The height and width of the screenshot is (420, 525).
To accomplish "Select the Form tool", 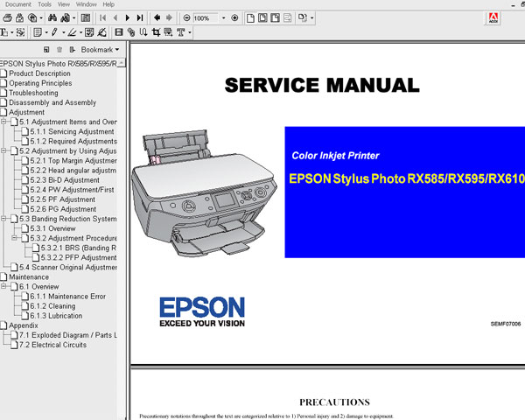I will tap(168, 32).
